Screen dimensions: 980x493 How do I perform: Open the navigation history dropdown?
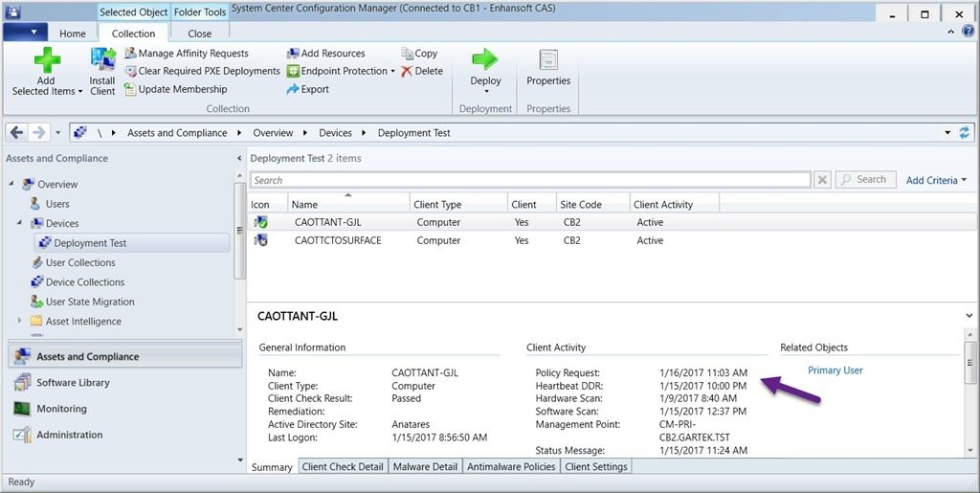pyautogui.click(x=57, y=133)
